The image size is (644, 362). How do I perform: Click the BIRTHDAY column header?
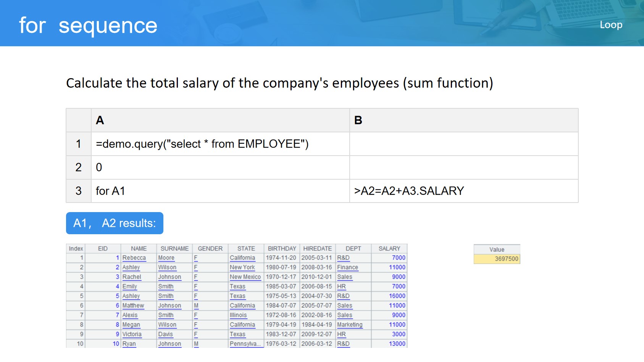(x=282, y=248)
